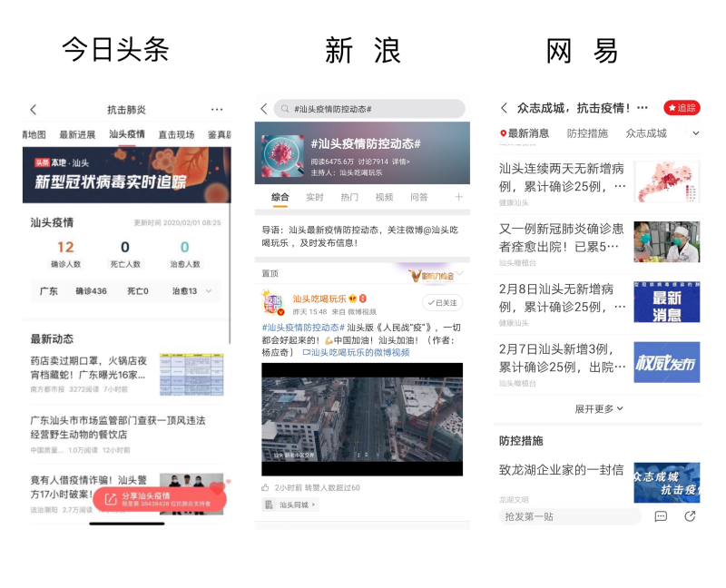Click the #汕头疫情防控动态# search field
Image resolution: width=726 pixels, height=588 pixels.
coord(369,109)
